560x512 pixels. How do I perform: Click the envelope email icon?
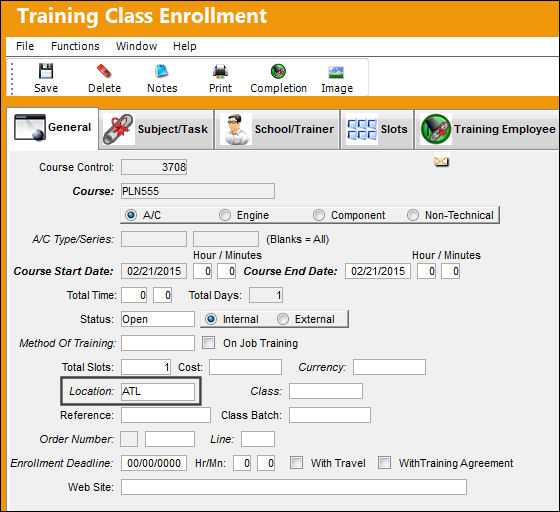[x=441, y=162]
